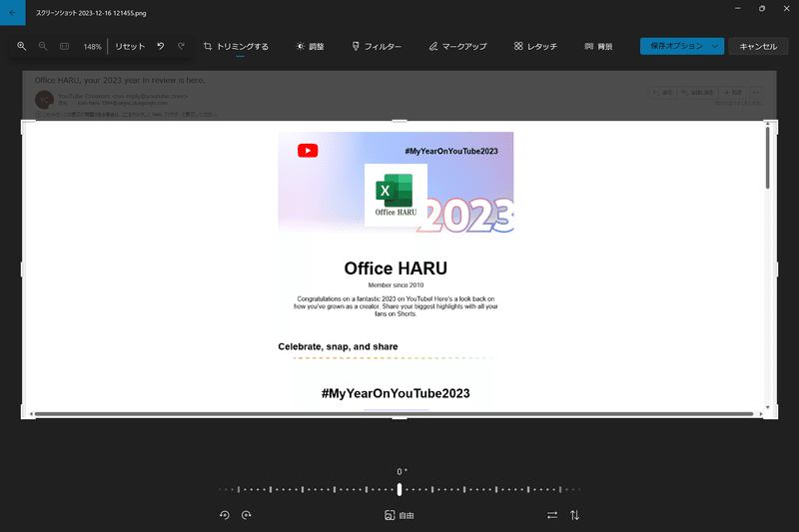Click the Office HARU heading text
This screenshot has width=799, height=532.
pyautogui.click(x=396, y=268)
